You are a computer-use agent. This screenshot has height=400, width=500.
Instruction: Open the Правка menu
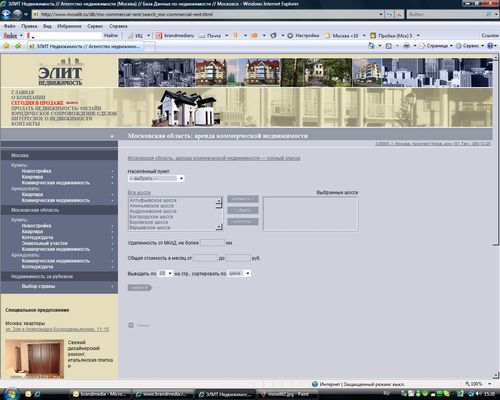[29, 26]
